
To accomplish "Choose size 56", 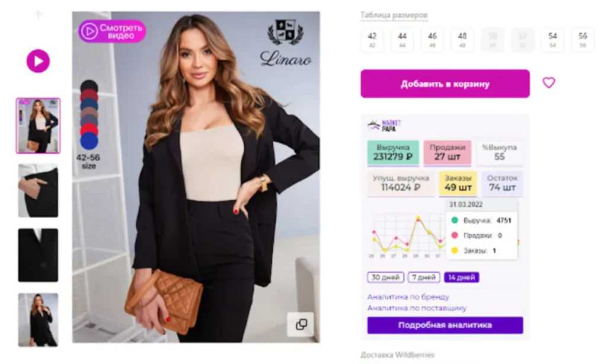I will [x=583, y=40].
